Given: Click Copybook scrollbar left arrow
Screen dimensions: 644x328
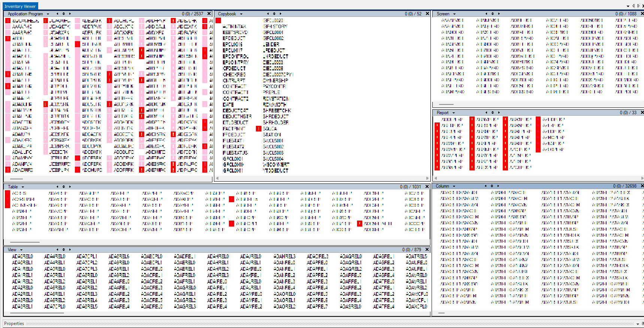Looking at the screenshot, I should (217, 178).
